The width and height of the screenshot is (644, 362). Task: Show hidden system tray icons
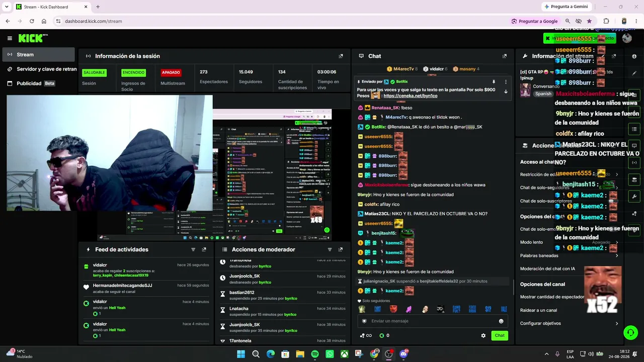click(x=546, y=354)
